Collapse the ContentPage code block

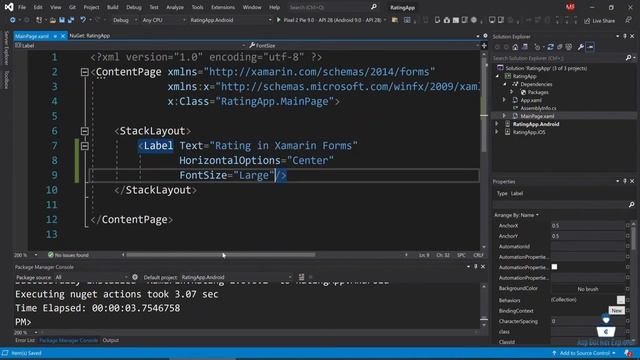pos(84,72)
